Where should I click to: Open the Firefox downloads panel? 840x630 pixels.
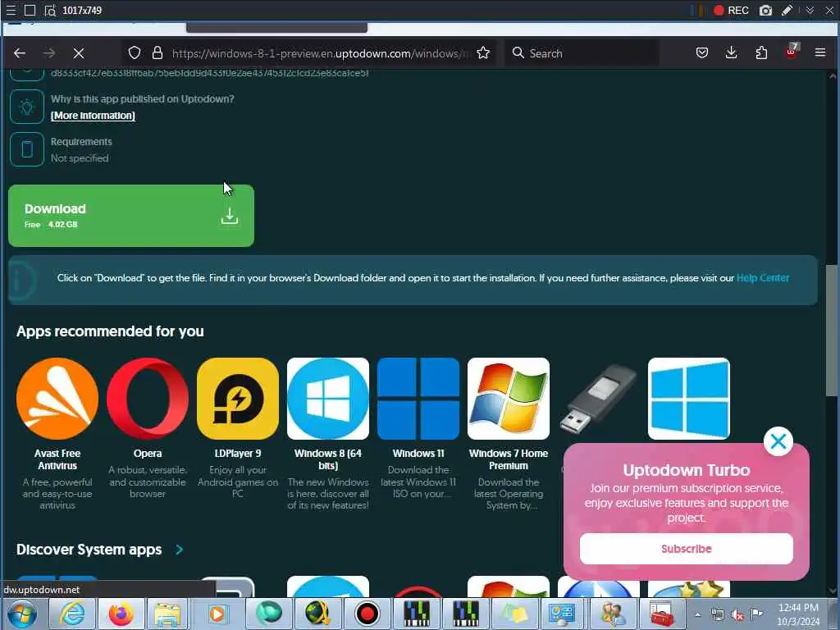click(x=731, y=52)
